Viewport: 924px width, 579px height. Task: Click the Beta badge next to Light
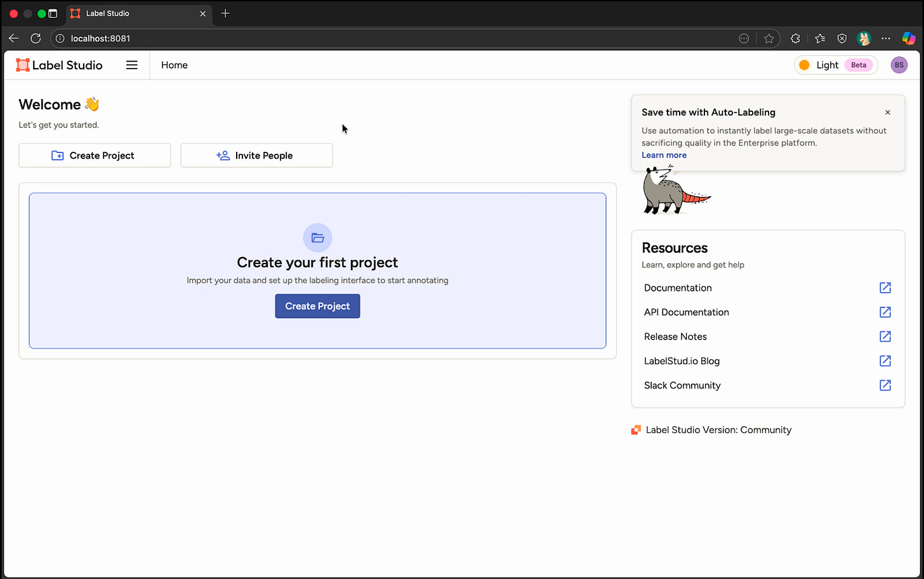point(858,65)
